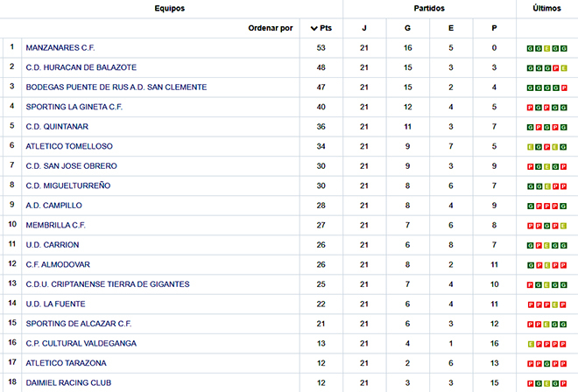
Task: Click first red P result icon for Sporting La Gineta
Action: (x=530, y=108)
